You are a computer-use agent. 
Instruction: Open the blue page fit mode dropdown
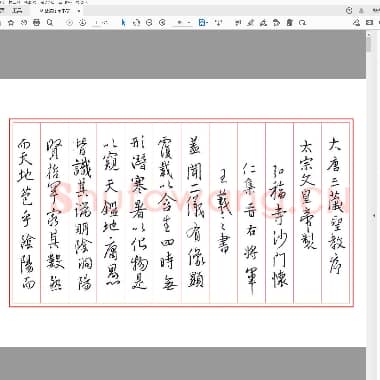pos(203,23)
